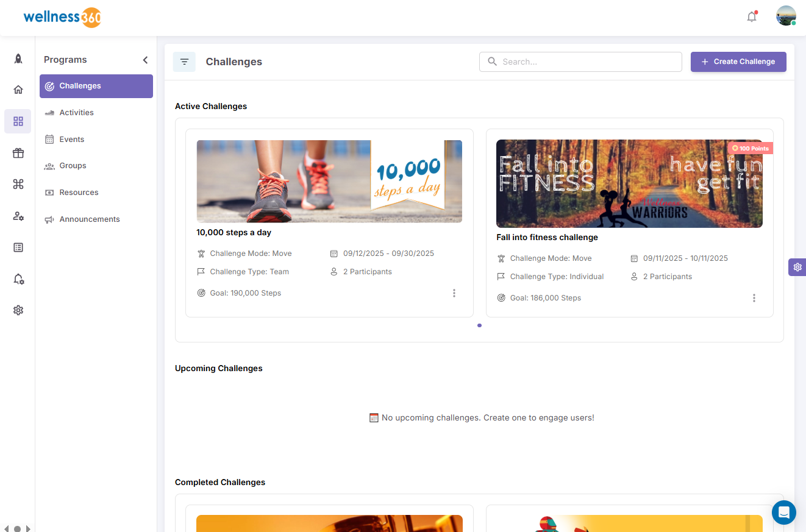Screen dimensions: 806x532
Task: Open the user settings icon in left rail
Action: (18, 216)
